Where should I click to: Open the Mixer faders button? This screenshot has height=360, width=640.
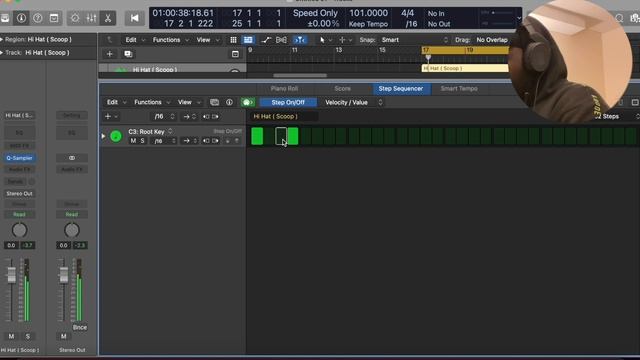[x=91, y=18]
